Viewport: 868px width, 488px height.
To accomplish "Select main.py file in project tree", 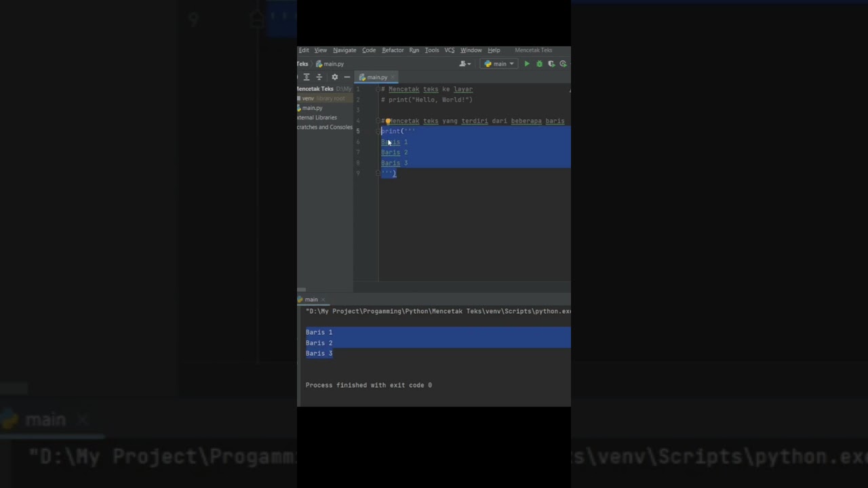I will (x=312, y=108).
